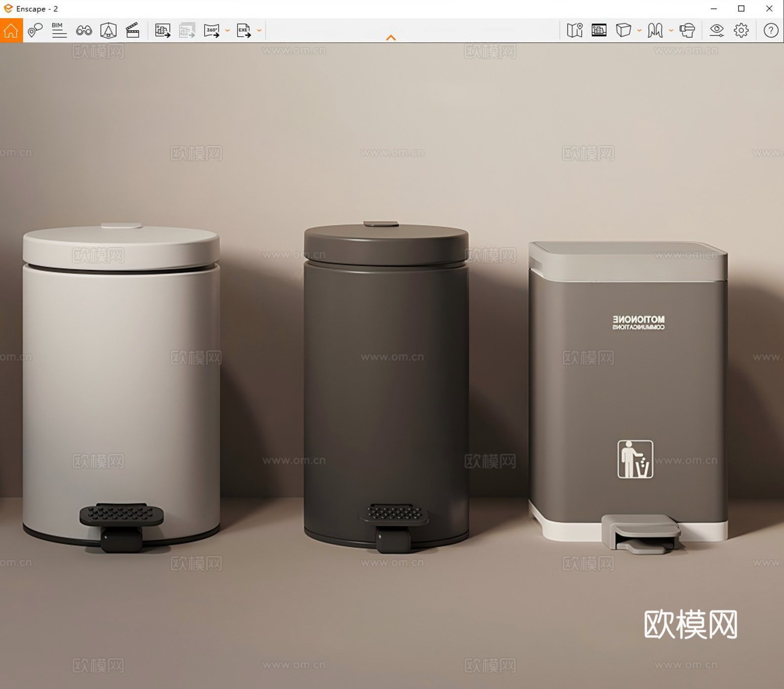Collapse the toolbar with orange chevron
This screenshot has height=689, width=784.
click(x=391, y=38)
